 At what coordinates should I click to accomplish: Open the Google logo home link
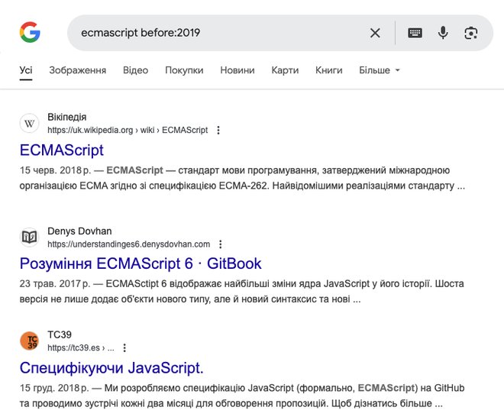tap(30, 32)
